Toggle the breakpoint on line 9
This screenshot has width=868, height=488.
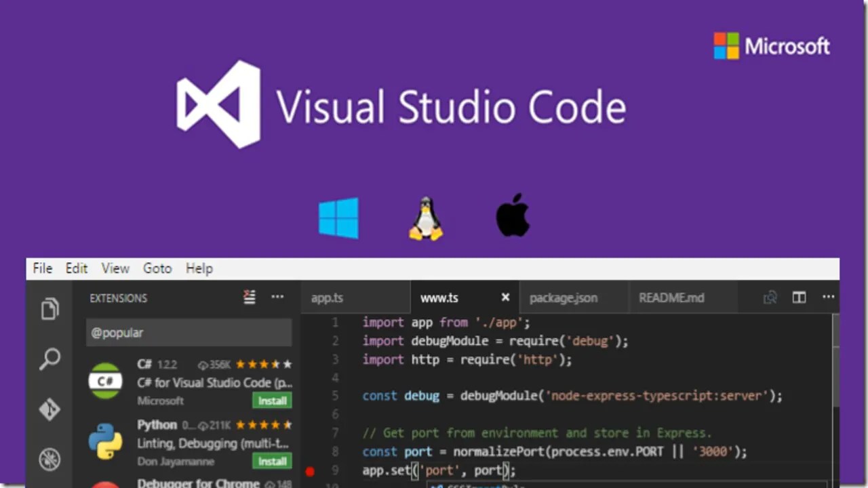(x=310, y=470)
